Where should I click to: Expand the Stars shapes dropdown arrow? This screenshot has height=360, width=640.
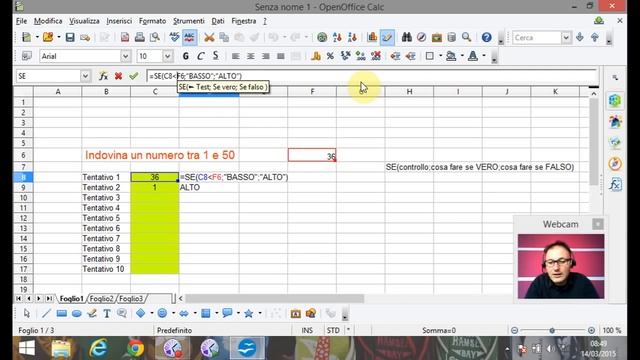(260, 313)
